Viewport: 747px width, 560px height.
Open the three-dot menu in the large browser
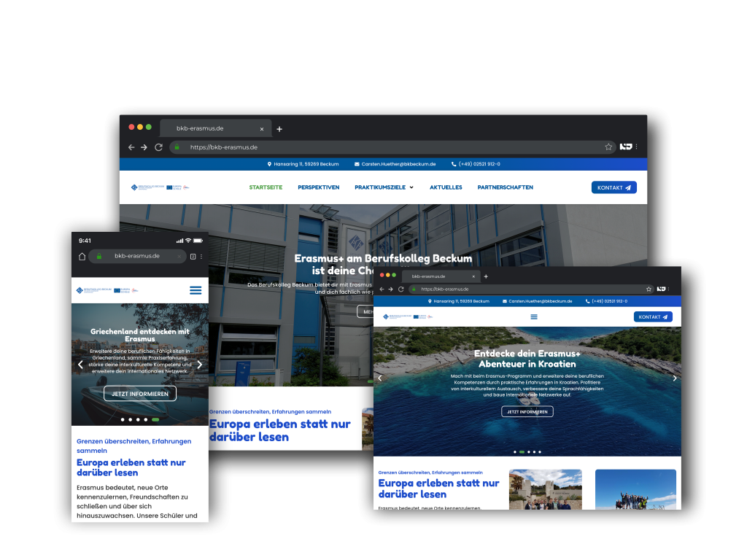point(636,147)
